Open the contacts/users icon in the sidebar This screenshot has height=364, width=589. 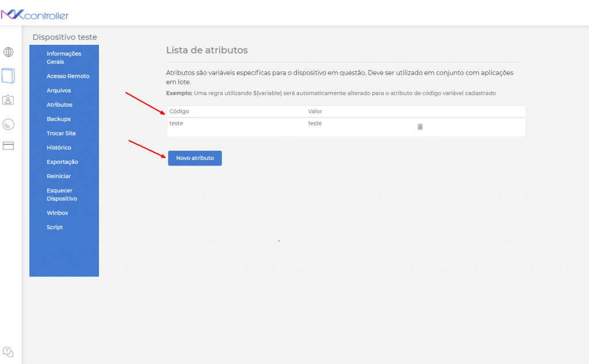8,99
